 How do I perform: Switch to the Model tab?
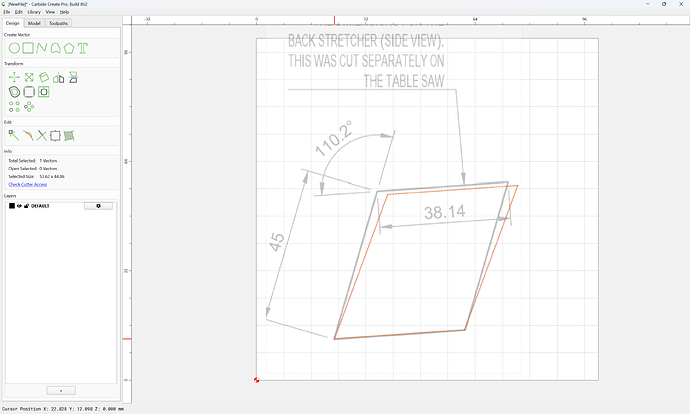tap(34, 23)
